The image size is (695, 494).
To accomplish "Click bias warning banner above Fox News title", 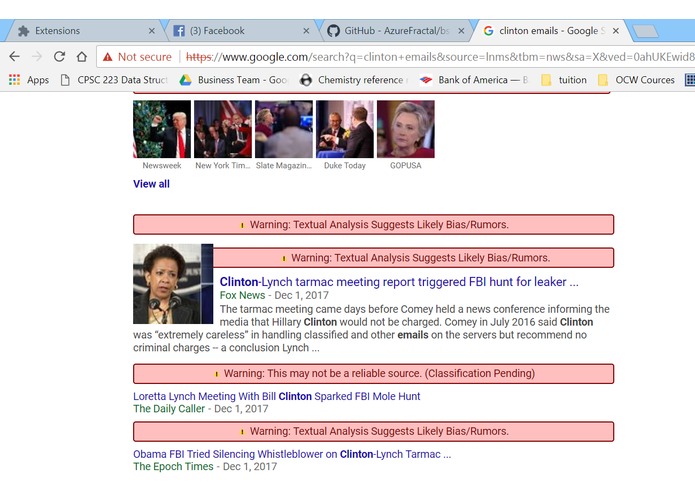I will (414, 257).
